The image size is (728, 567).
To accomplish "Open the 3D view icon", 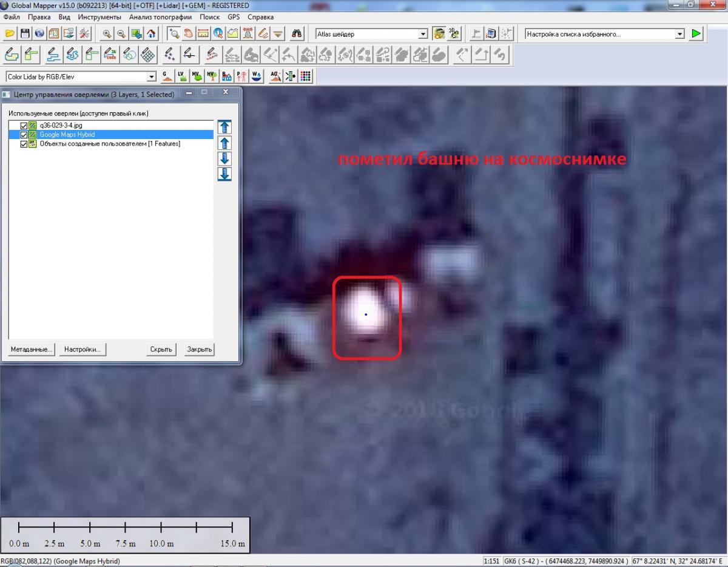I will (454, 34).
